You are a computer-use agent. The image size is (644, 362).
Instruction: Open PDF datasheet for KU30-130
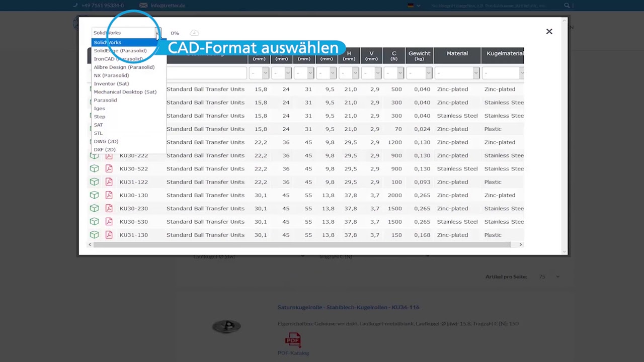109,195
